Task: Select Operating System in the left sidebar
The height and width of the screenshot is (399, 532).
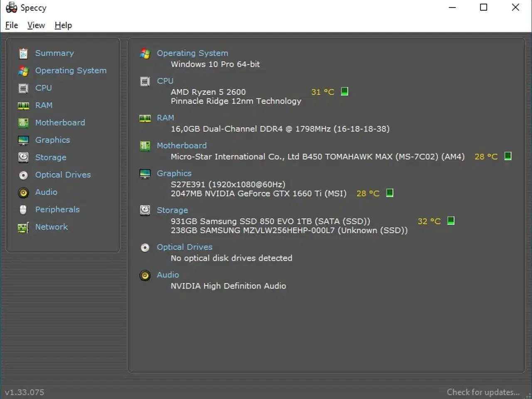Action: pos(71,71)
